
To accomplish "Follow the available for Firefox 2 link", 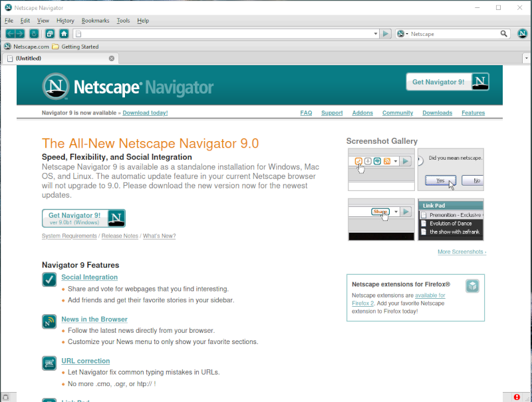I will tap(430, 296).
